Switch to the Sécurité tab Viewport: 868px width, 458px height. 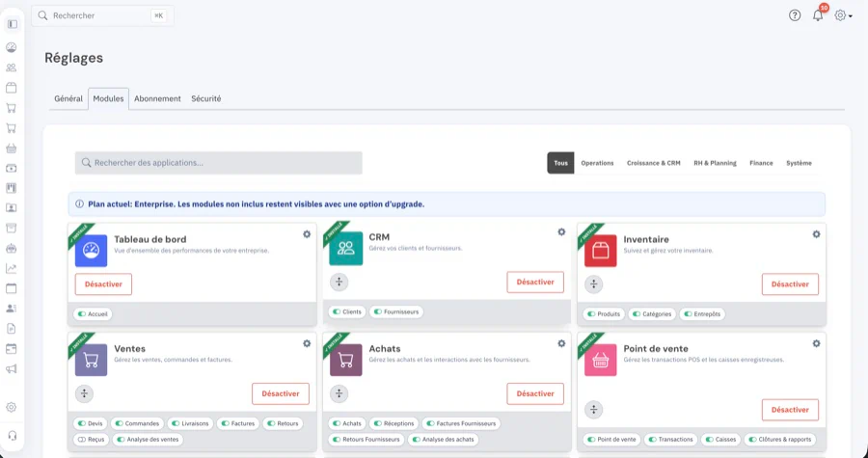tap(206, 98)
